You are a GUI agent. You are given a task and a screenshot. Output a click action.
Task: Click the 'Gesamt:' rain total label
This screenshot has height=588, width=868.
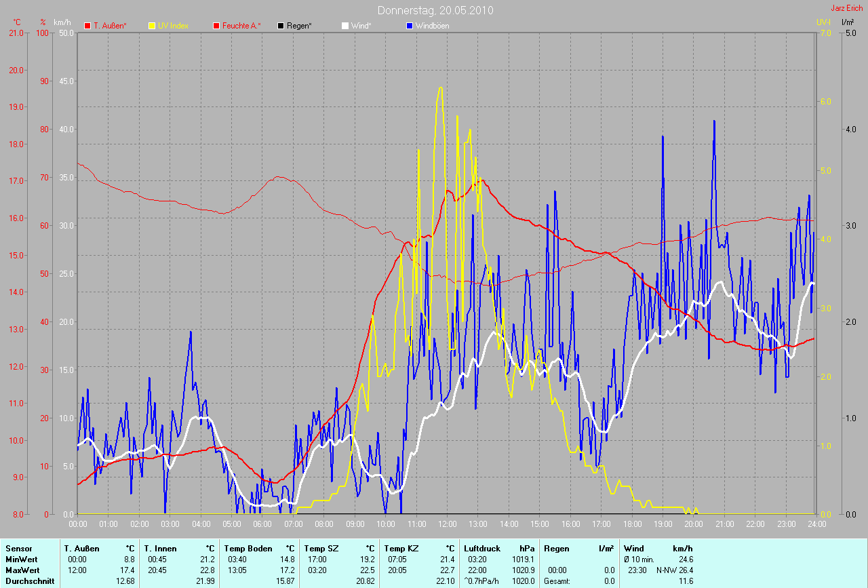click(556, 581)
